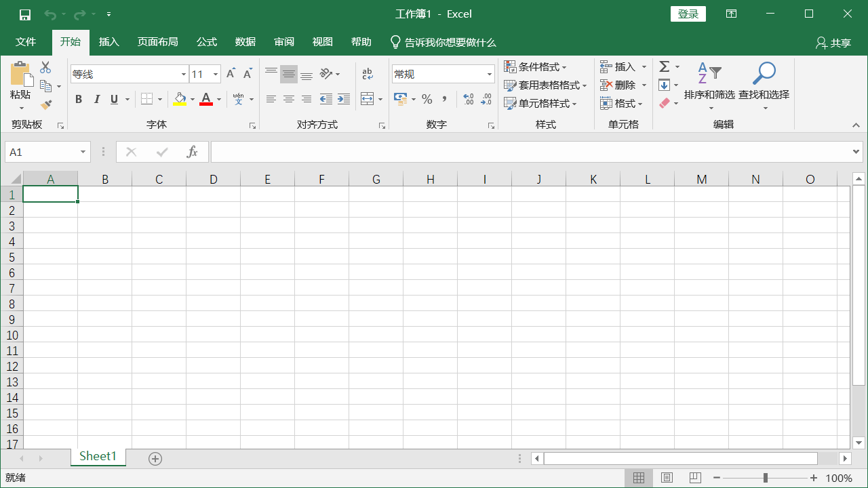
Task: Toggle Wrap Text for cell
Action: pos(368,74)
